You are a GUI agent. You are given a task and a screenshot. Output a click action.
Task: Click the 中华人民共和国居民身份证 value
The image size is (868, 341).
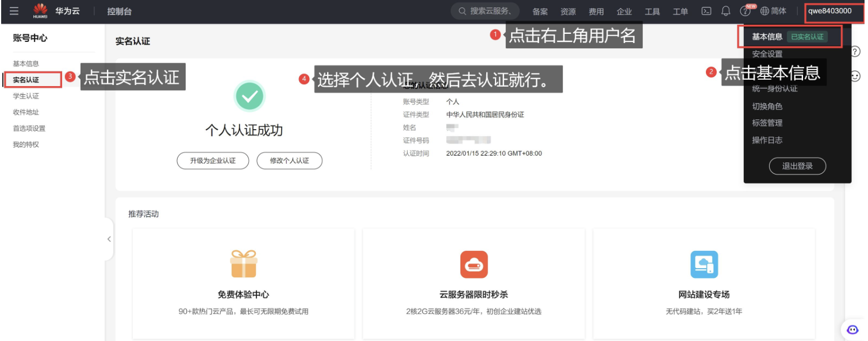point(485,115)
